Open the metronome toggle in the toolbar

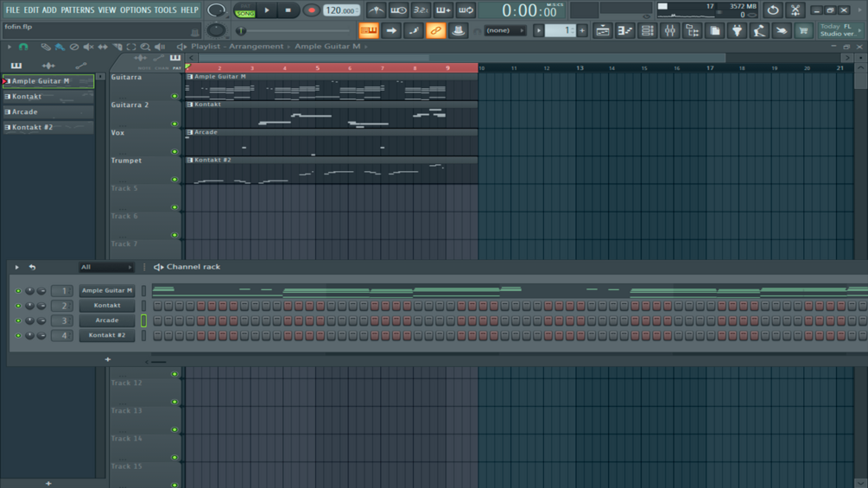(x=377, y=10)
